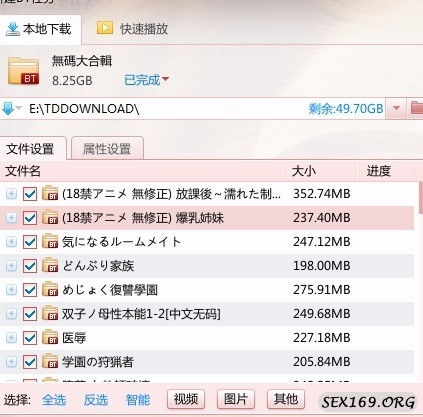Uncheck the checkbox in the 352.74MB row

point(30,194)
